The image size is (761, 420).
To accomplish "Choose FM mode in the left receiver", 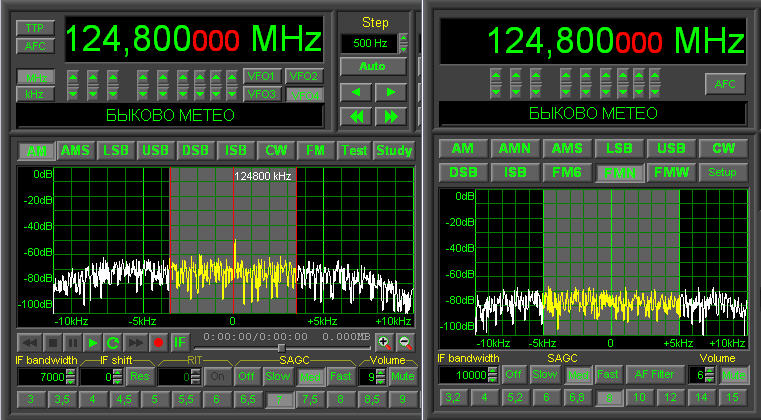I will tap(315, 151).
